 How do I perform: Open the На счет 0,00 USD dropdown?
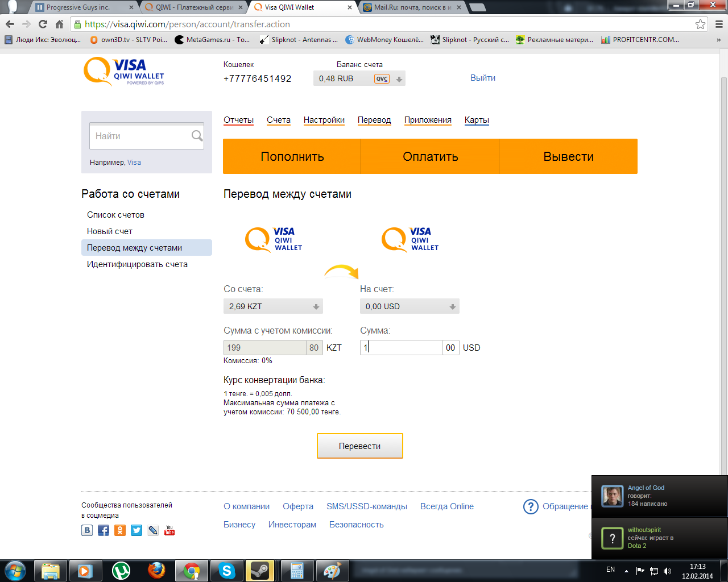[409, 306]
